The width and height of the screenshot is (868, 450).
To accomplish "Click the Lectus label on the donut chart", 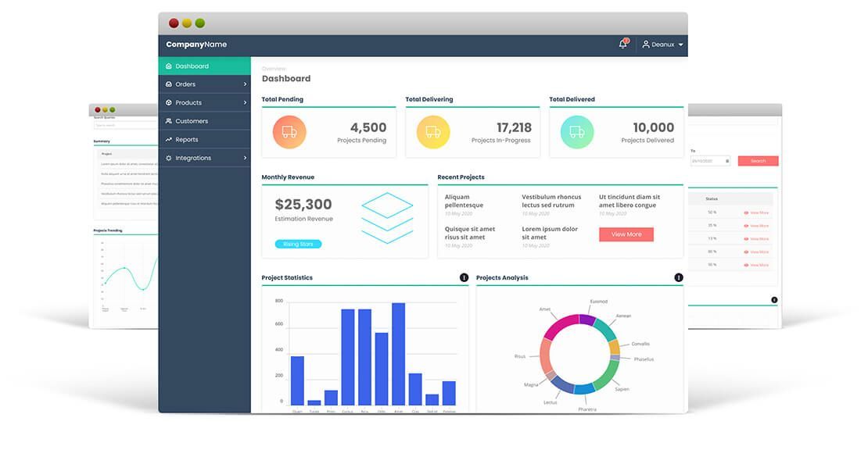I will pyautogui.click(x=551, y=402).
